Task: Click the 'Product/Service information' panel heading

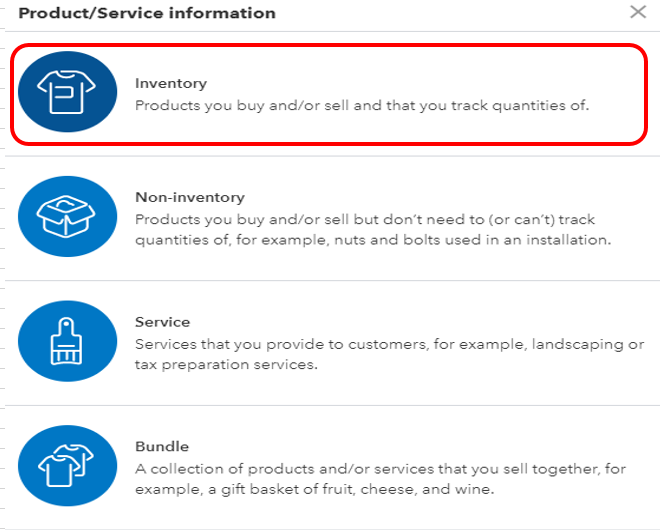Action: [x=147, y=13]
